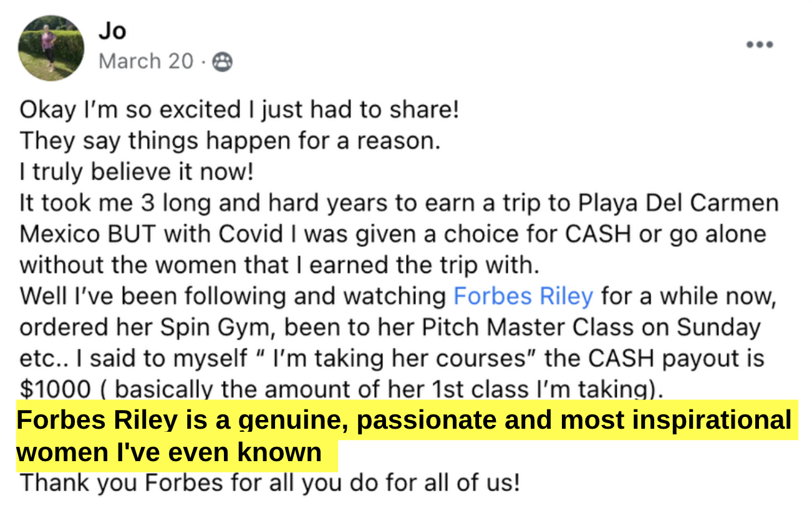Image resolution: width=812 pixels, height=511 pixels.
Task: Click the 'Playa Del Carmen' text
Action: [679, 203]
